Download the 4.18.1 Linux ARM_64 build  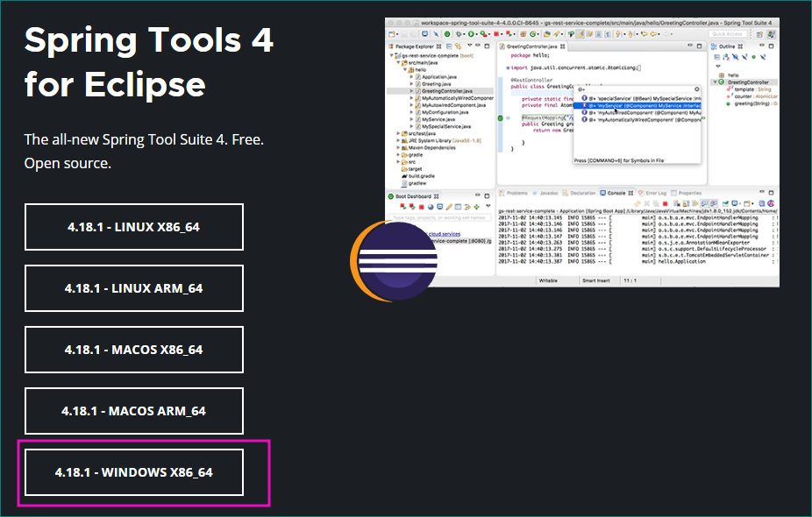pos(133,288)
